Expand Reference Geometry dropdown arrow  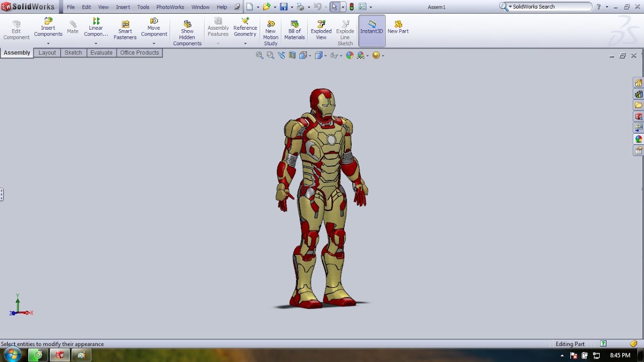(x=245, y=43)
